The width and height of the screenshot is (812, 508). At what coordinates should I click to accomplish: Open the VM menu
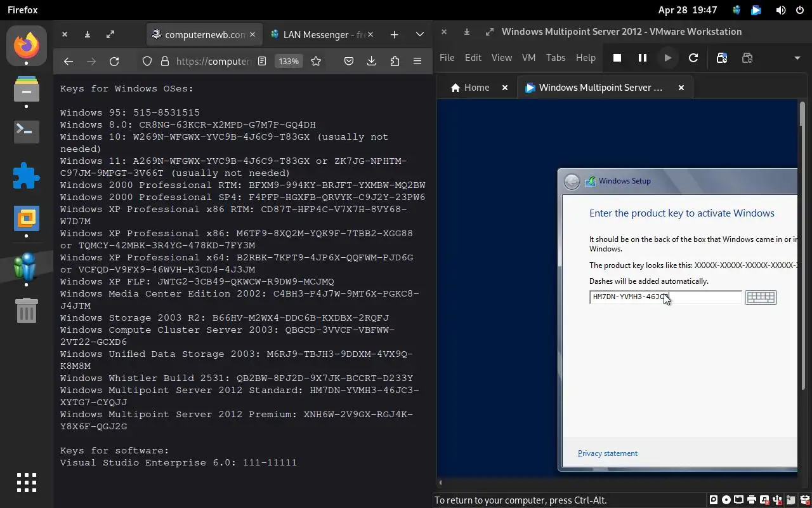pos(528,57)
